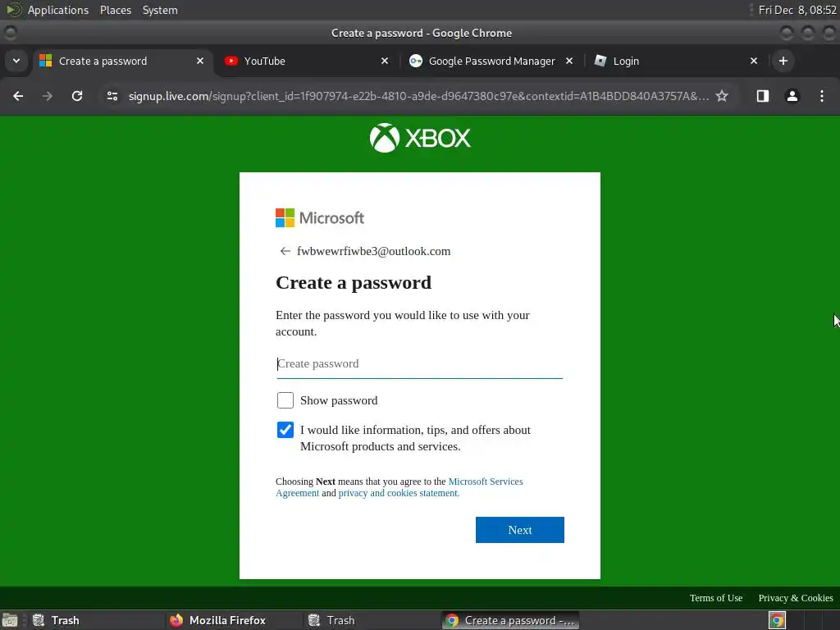Viewport: 840px width, 630px height.
Task: Open a new tab with plus button
Action: [x=783, y=61]
